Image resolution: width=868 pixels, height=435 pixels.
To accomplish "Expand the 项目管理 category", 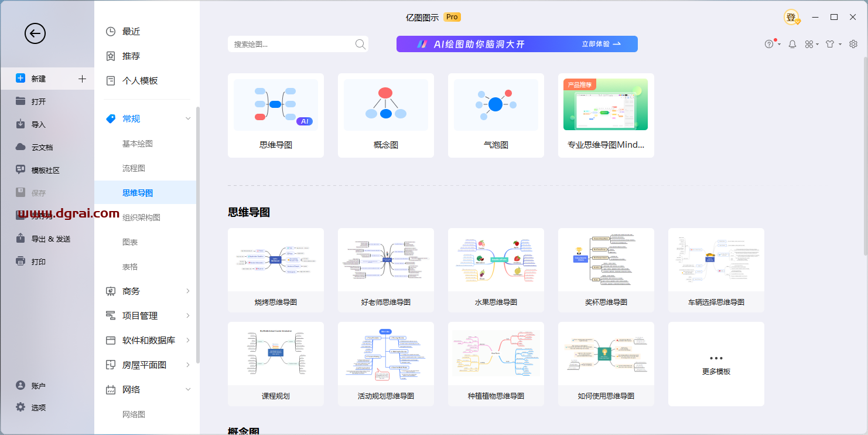I will (188, 315).
